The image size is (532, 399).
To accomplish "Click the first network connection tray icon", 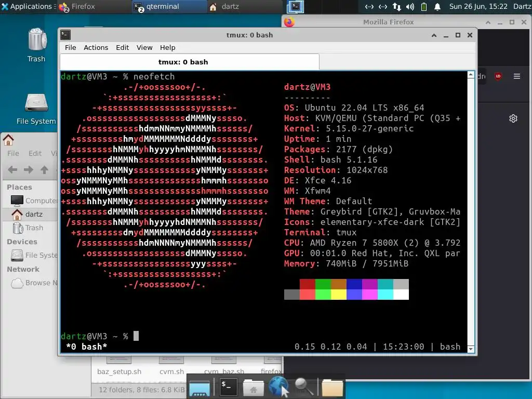I will coord(369,6).
